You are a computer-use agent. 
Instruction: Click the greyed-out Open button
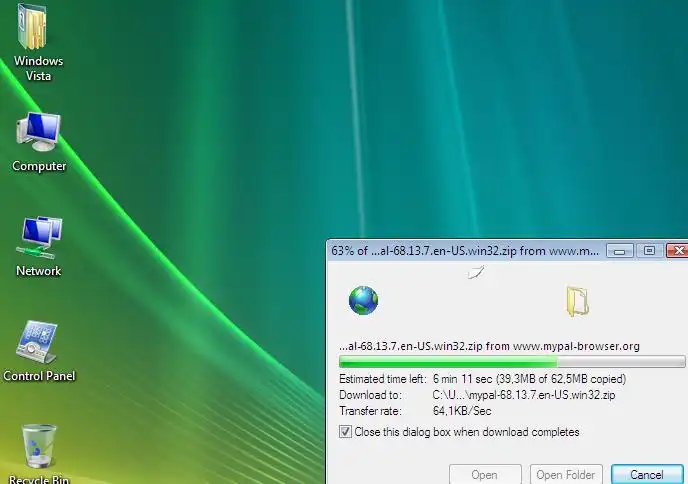point(485,475)
